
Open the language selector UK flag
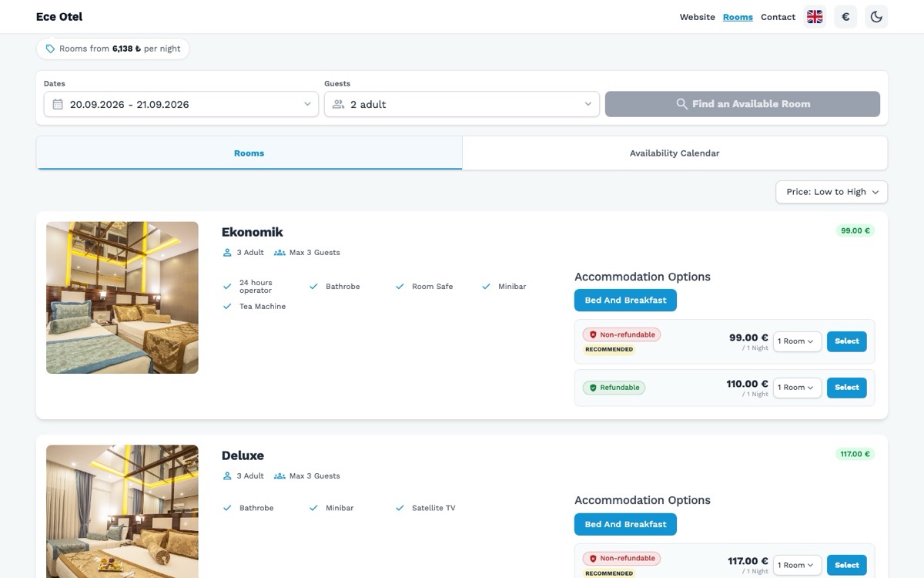[x=815, y=17]
